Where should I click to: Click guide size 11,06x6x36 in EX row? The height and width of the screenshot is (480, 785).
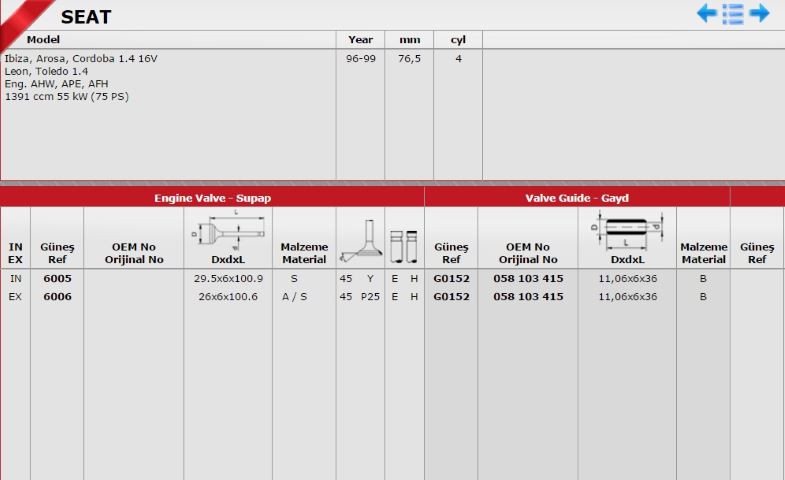(x=628, y=296)
